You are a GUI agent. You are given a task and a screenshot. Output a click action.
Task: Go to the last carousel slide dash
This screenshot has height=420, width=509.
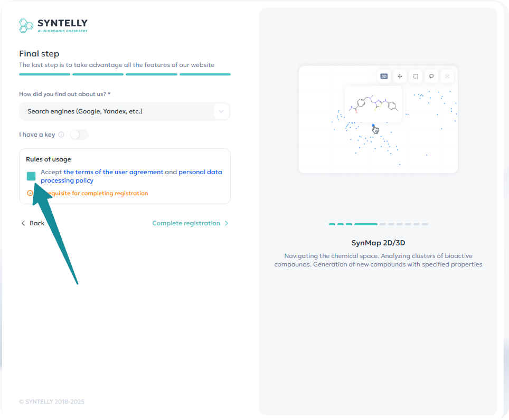(x=425, y=224)
